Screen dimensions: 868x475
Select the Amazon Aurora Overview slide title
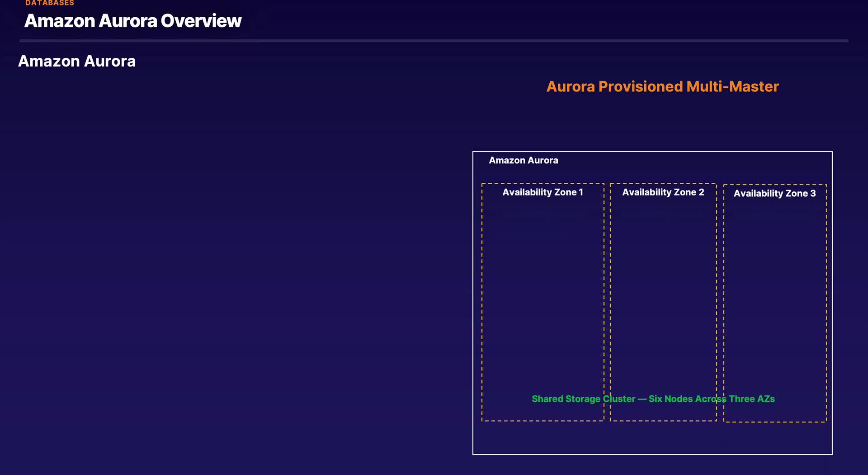point(133,21)
